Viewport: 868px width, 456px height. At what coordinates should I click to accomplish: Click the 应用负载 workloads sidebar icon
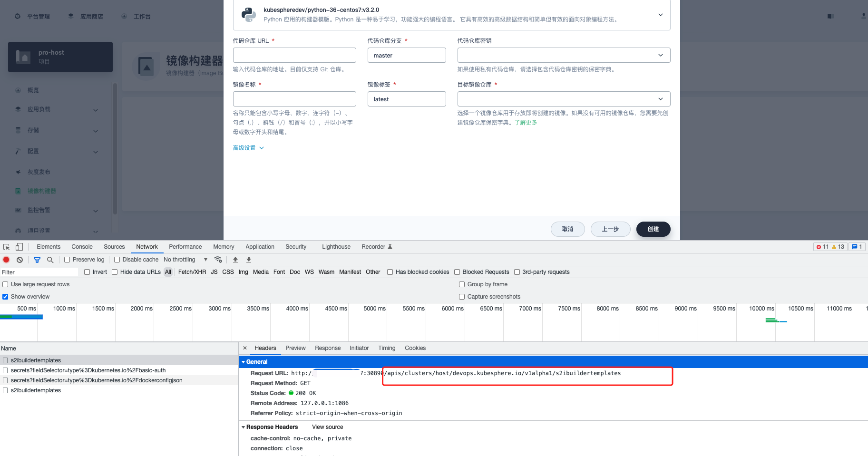[18, 109]
